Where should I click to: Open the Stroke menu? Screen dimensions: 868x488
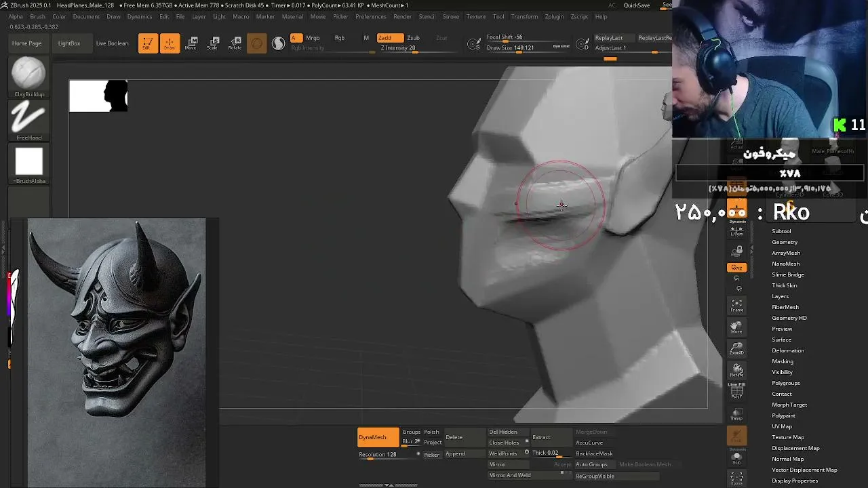[x=451, y=16]
